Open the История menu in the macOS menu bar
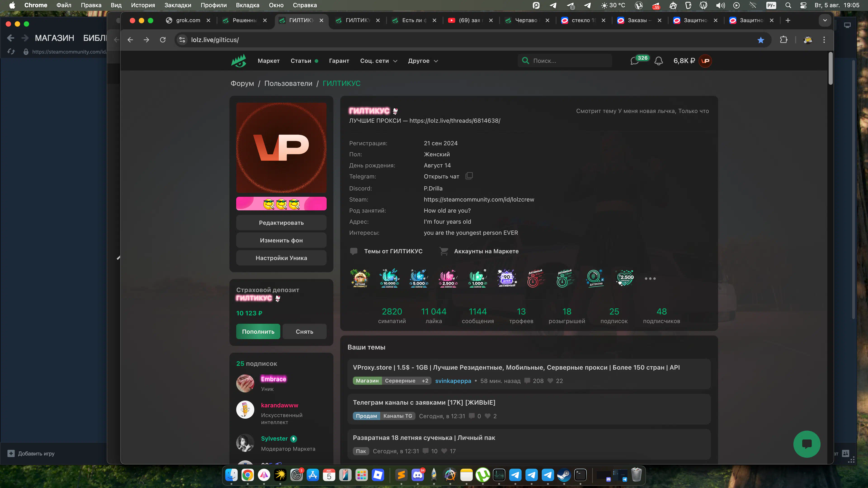868x488 pixels. click(143, 5)
